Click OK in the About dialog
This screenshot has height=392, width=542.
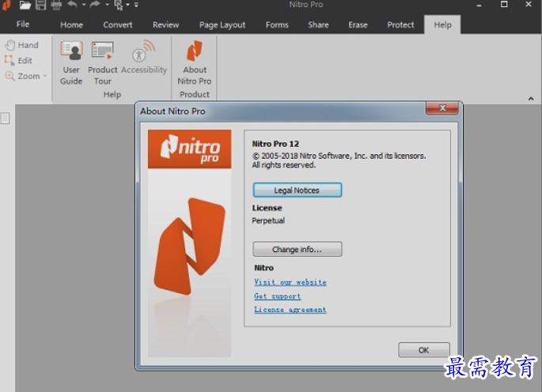click(x=424, y=350)
